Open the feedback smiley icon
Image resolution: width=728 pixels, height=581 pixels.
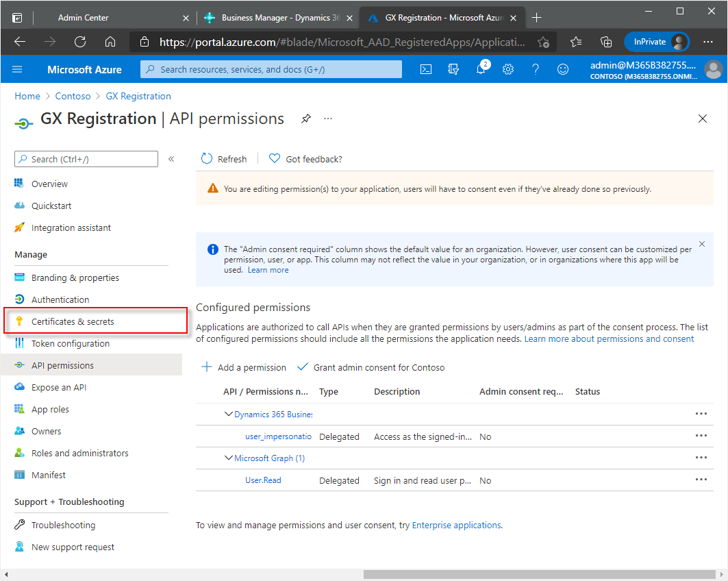tap(563, 69)
